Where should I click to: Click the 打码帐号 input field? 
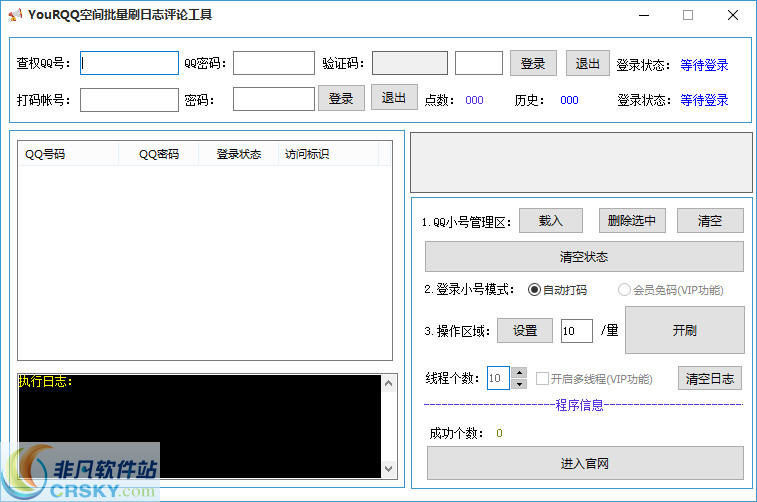[129, 99]
